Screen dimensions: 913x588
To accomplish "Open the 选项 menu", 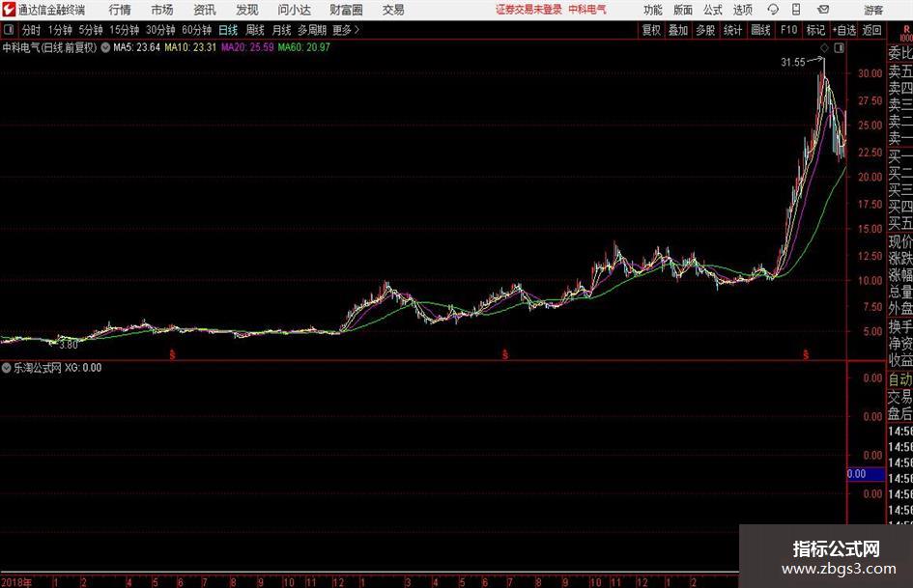I will 742,10.
